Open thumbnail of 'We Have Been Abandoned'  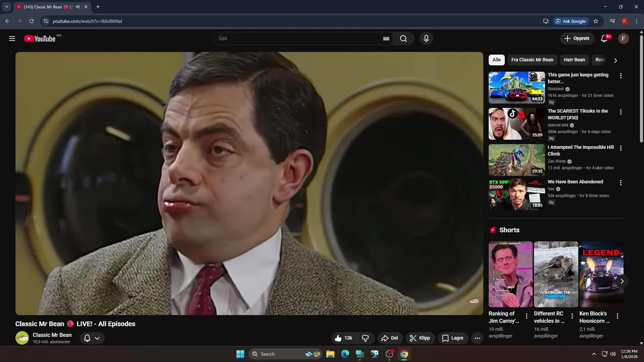[x=517, y=195]
